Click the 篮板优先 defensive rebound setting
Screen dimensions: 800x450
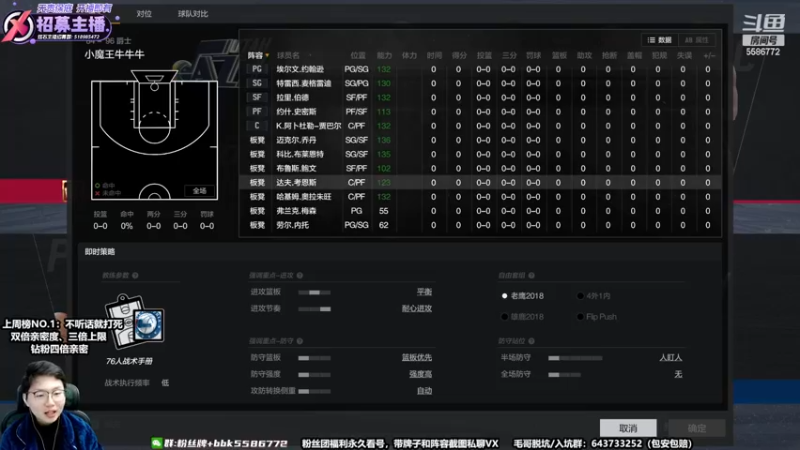point(417,358)
